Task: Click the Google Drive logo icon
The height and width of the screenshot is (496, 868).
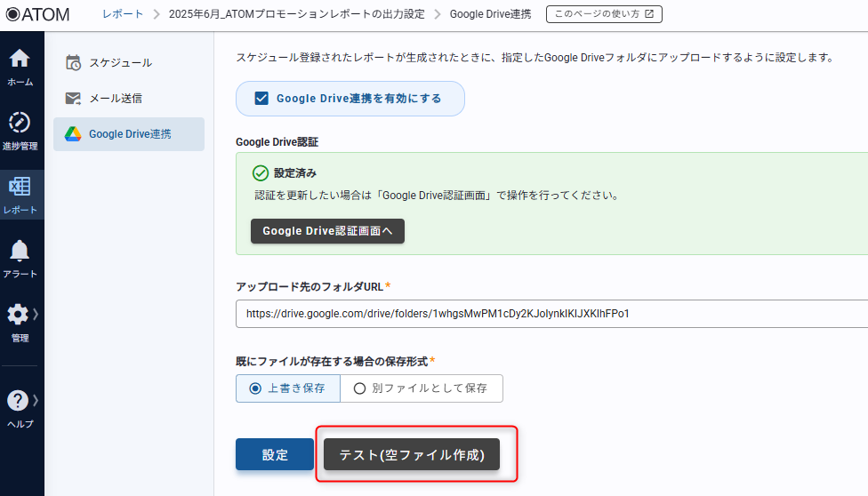Action: tap(73, 134)
